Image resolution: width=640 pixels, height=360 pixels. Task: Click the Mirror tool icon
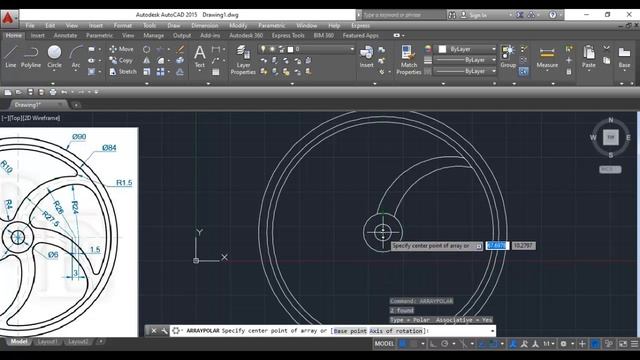tap(147, 60)
